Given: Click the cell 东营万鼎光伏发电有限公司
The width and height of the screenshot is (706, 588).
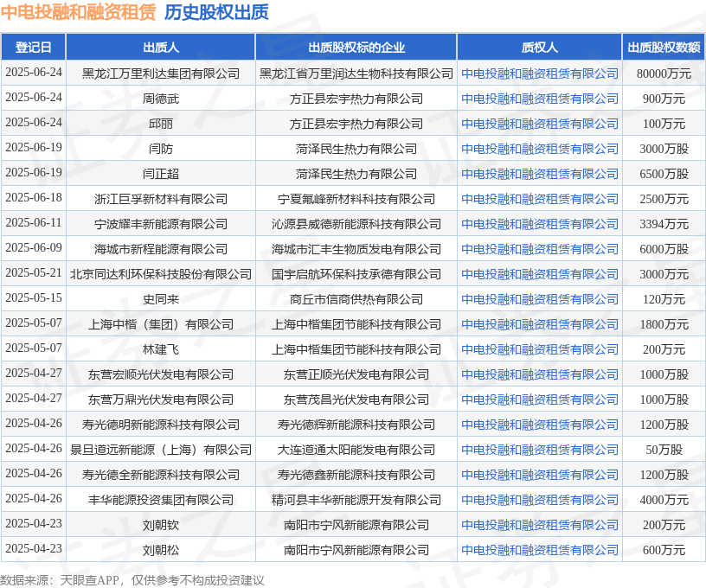Looking at the screenshot, I should (161, 399).
